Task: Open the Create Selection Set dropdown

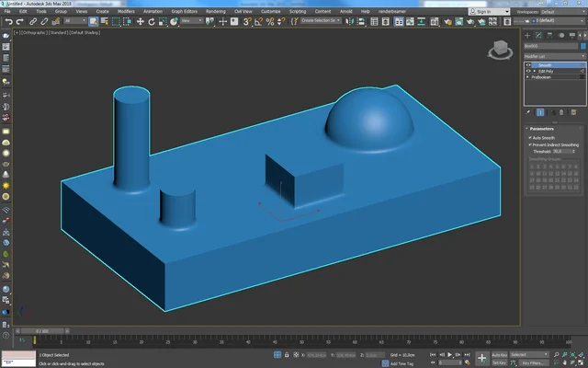Action: coord(321,21)
